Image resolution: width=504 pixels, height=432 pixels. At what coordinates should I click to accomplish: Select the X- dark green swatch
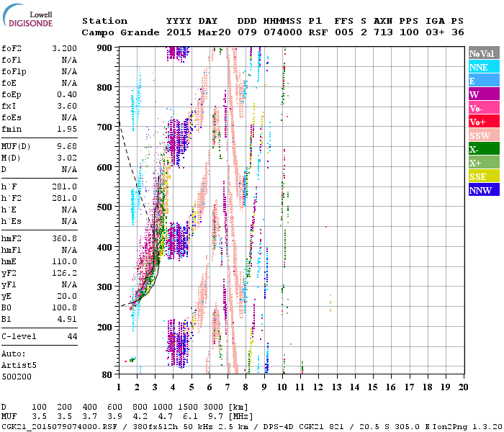coord(484,149)
